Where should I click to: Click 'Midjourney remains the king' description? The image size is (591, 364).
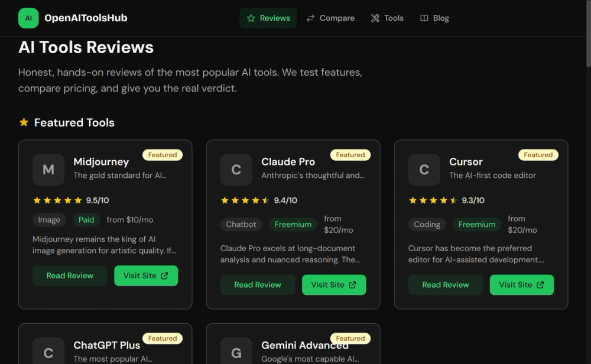[105, 245]
